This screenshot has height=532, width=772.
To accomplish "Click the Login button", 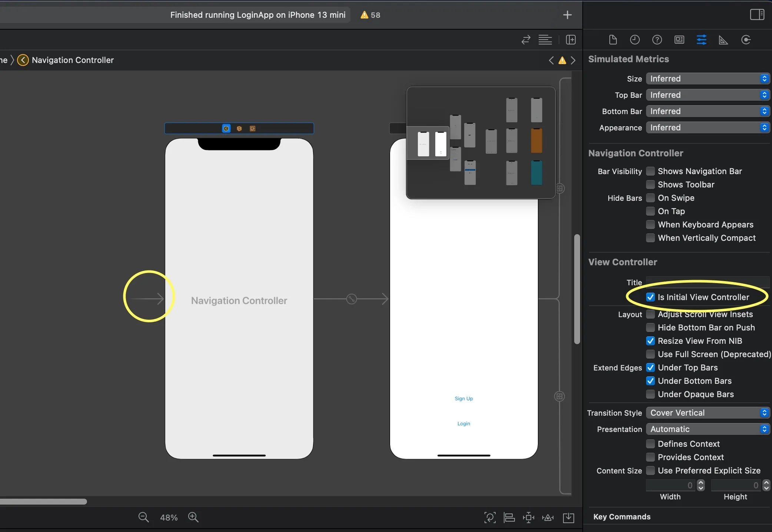I will 463,423.
